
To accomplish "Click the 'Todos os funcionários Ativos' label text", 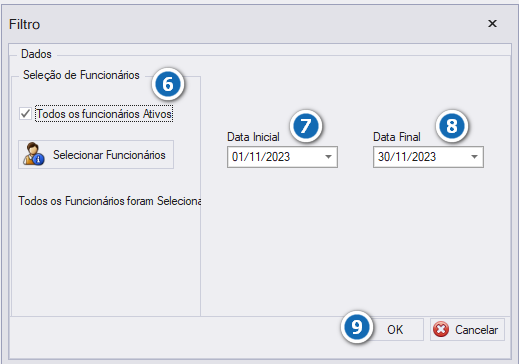I will (104, 114).
